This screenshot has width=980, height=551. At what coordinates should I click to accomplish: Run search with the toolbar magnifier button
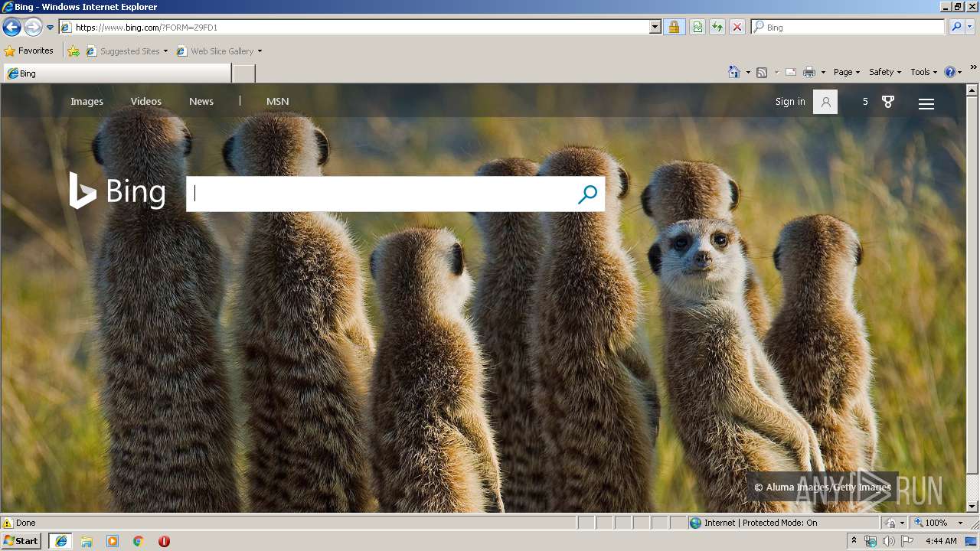956,28
